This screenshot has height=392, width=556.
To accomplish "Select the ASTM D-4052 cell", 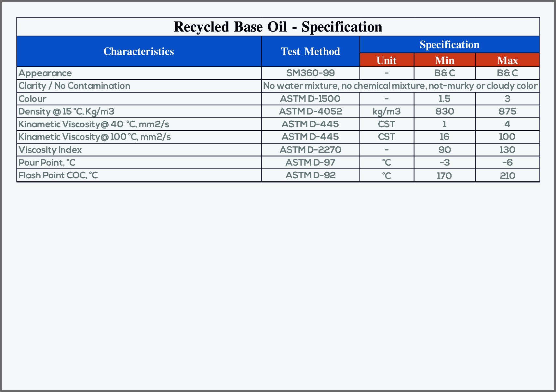I will [310, 112].
